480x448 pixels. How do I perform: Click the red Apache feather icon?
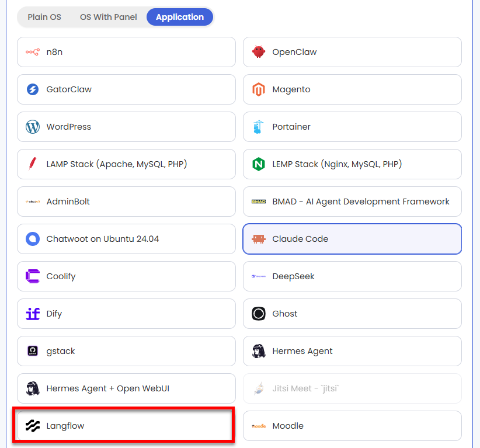32,164
